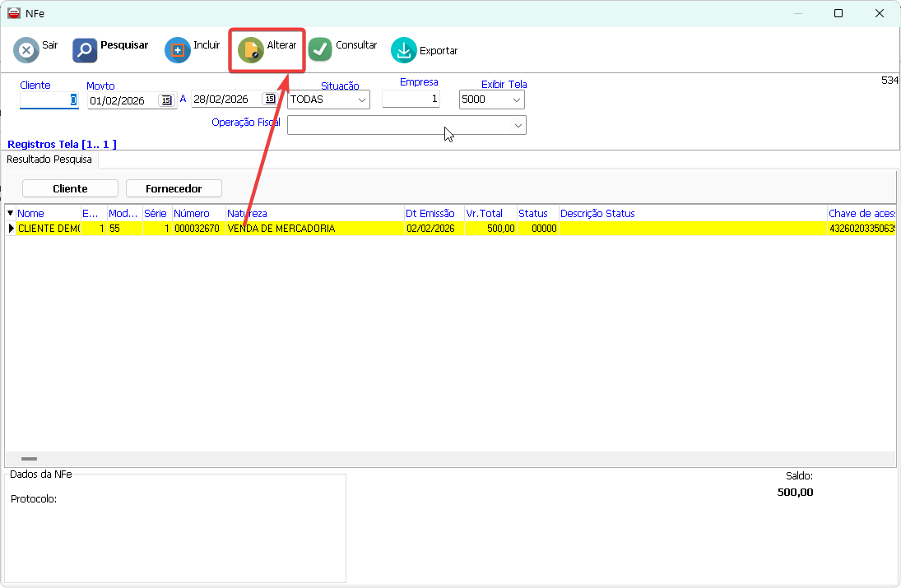901x588 pixels.
Task: Open calendar picker for start date
Action: (x=167, y=100)
